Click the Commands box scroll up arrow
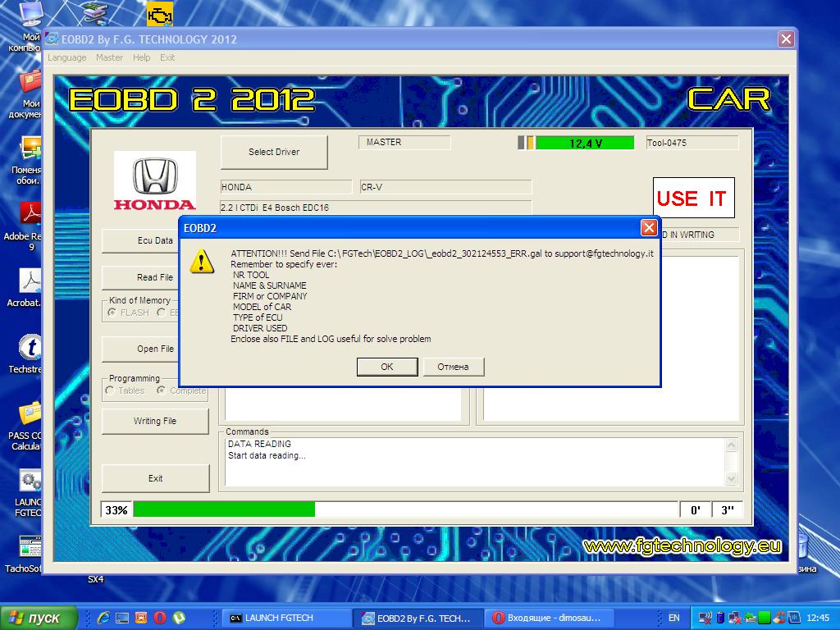 tap(731, 445)
